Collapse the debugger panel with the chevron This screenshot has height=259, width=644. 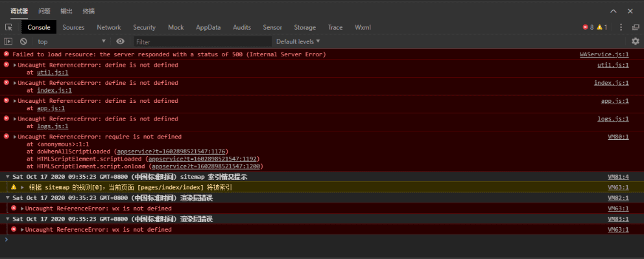pos(613,11)
